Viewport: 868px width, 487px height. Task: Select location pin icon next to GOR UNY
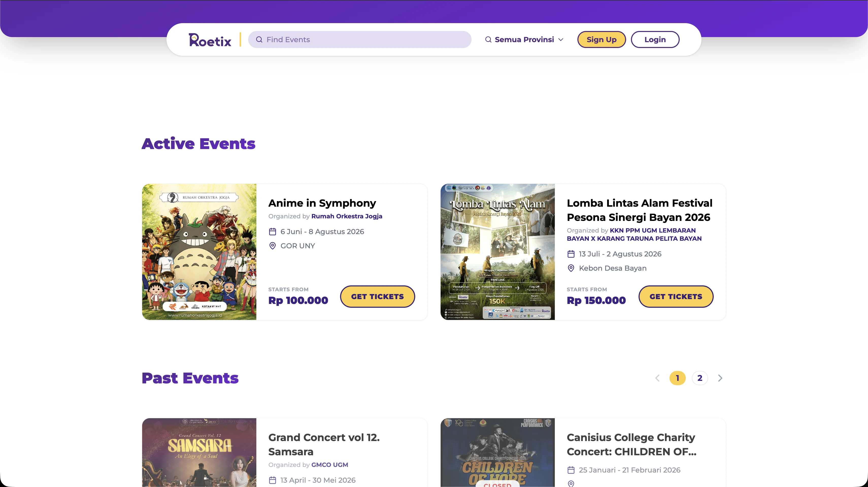[x=273, y=246]
